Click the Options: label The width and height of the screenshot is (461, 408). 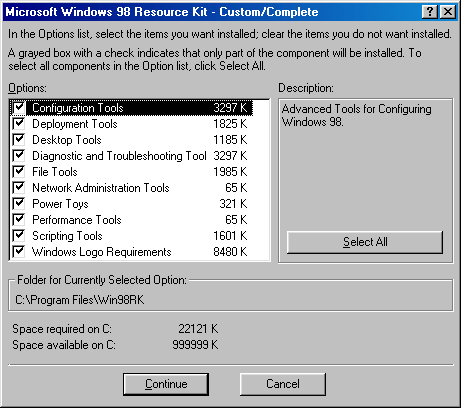[x=28, y=88]
